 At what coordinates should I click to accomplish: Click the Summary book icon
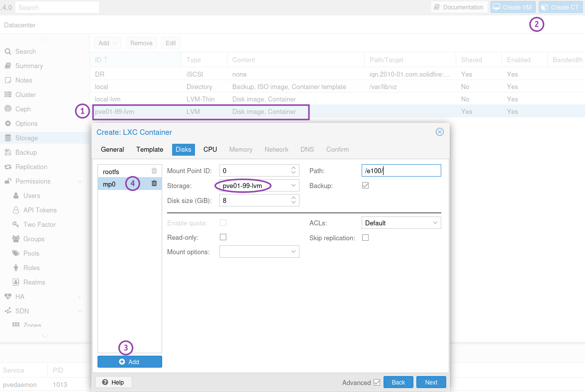(x=8, y=66)
